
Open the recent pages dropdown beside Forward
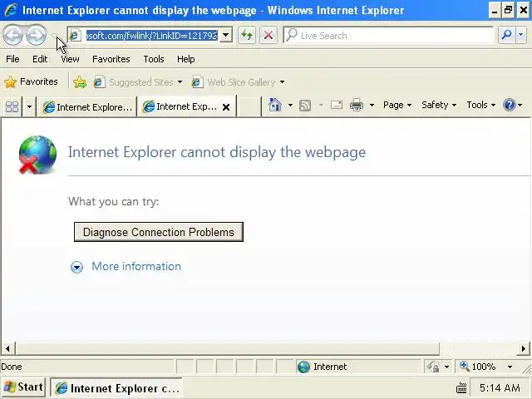pyautogui.click(x=54, y=35)
